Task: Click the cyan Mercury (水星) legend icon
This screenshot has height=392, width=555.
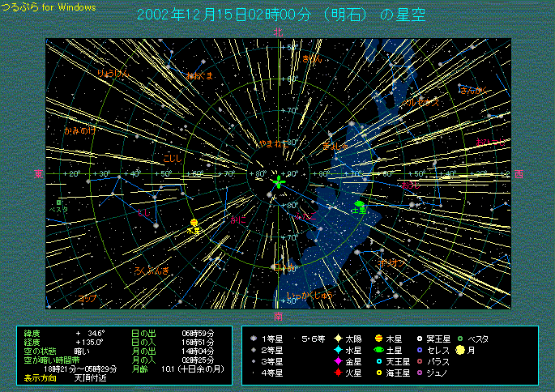Action: (338, 350)
